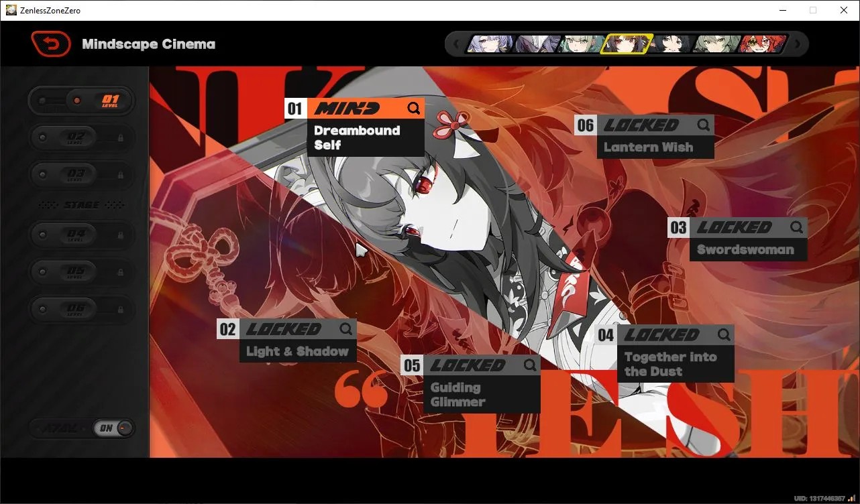Screen dimensions: 860x504
Task: Select the "Together into the Dust" name
Action: tap(671, 364)
